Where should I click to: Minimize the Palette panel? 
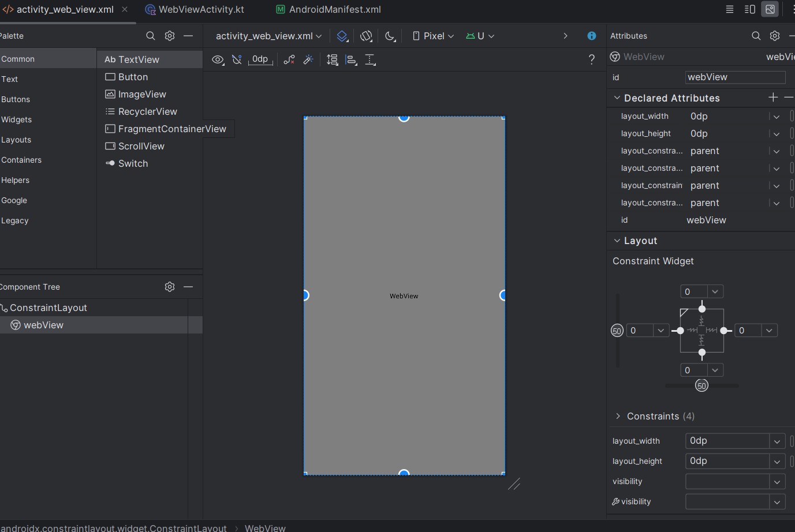(188, 36)
